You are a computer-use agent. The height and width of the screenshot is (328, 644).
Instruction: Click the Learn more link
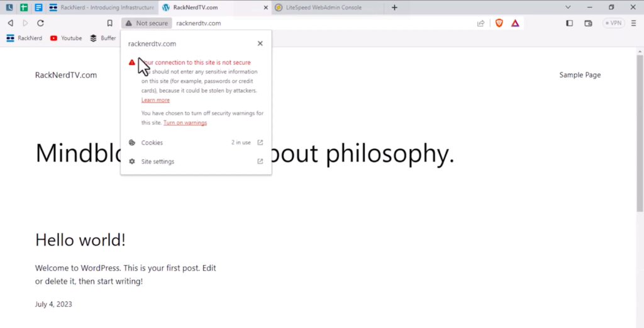[x=155, y=100]
